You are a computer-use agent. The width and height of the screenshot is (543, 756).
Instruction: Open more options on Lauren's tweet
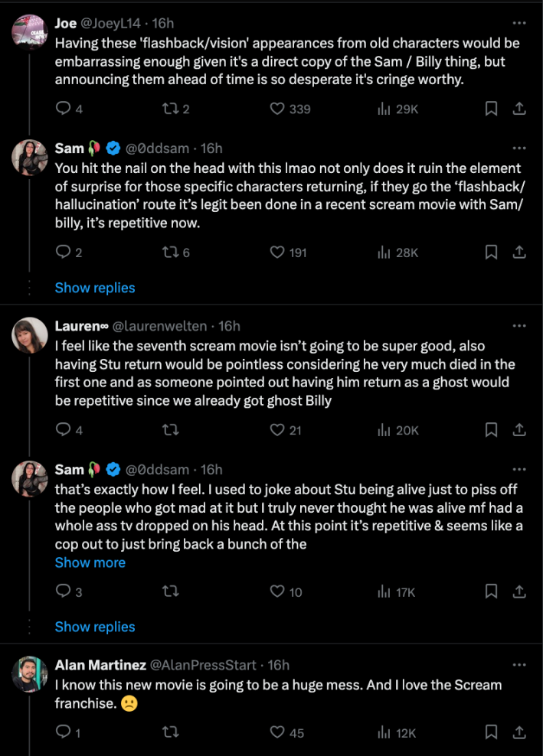coord(519,325)
